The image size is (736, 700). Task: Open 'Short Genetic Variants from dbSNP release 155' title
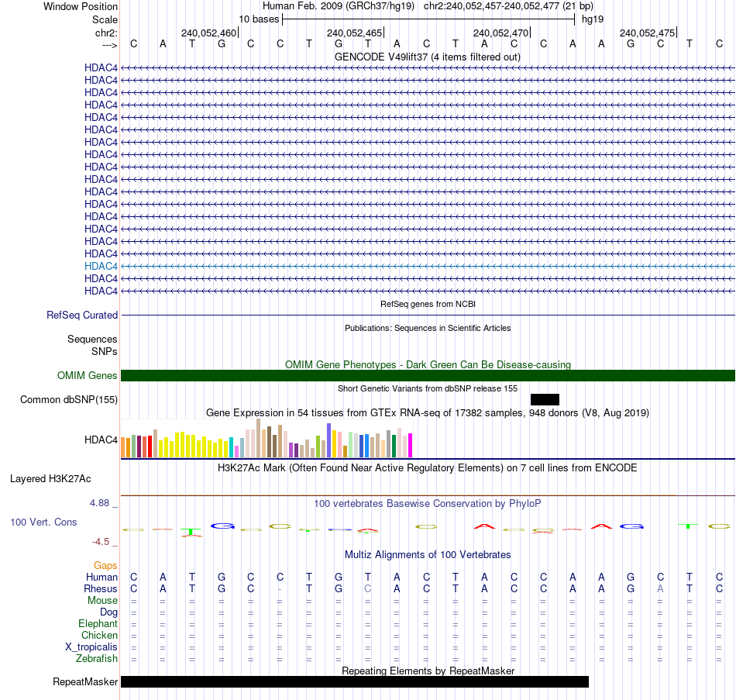[428, 388]
